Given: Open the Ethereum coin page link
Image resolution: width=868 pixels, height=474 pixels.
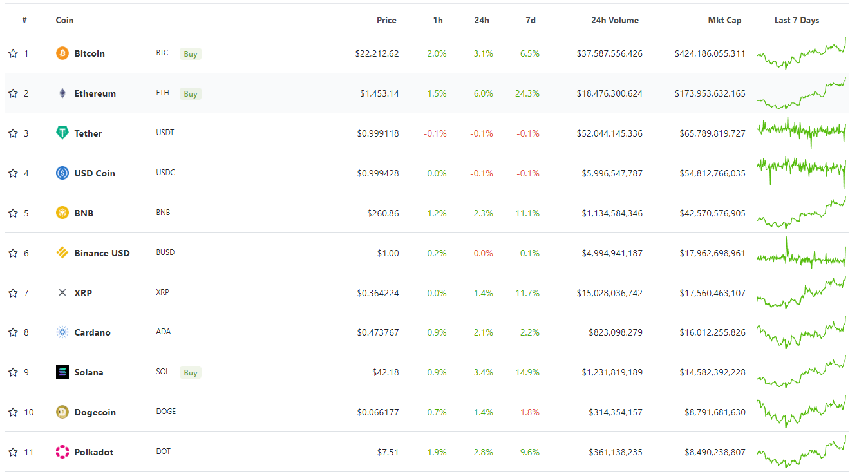Looking at the screenshot, I should pos(95,93).
